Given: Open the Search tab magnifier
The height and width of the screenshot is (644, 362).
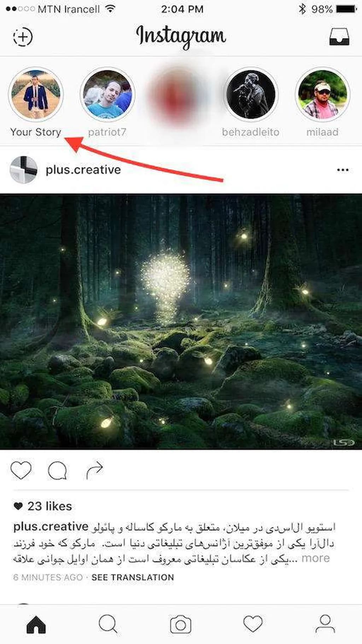Looking at the screenshot, I should coord(108,625).
